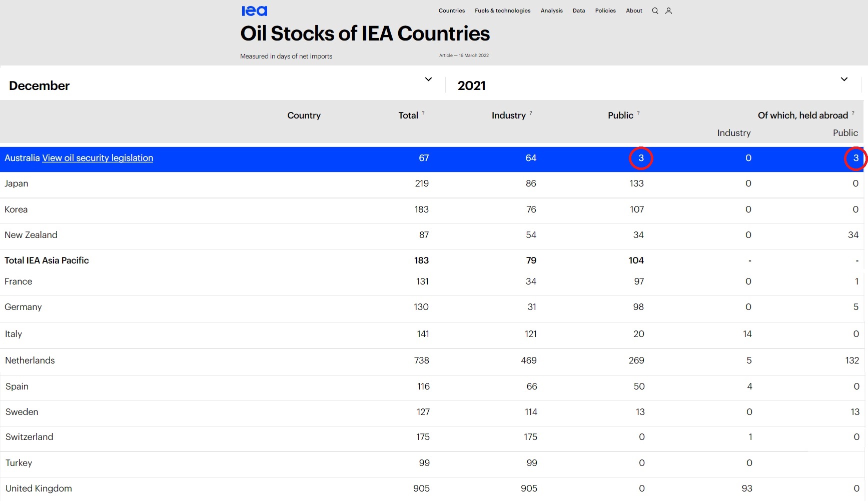
Task: Click the Total column header
Action: [408, 115]
